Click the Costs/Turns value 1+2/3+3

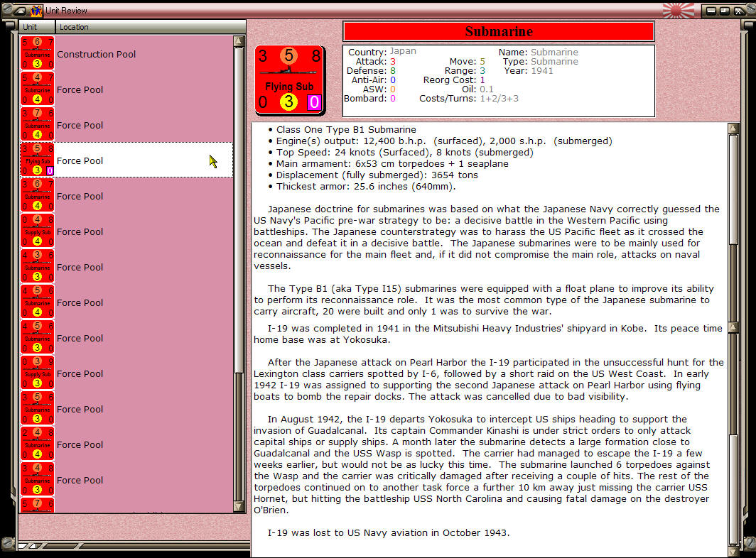pyautogui.click(x=499, y=98)
